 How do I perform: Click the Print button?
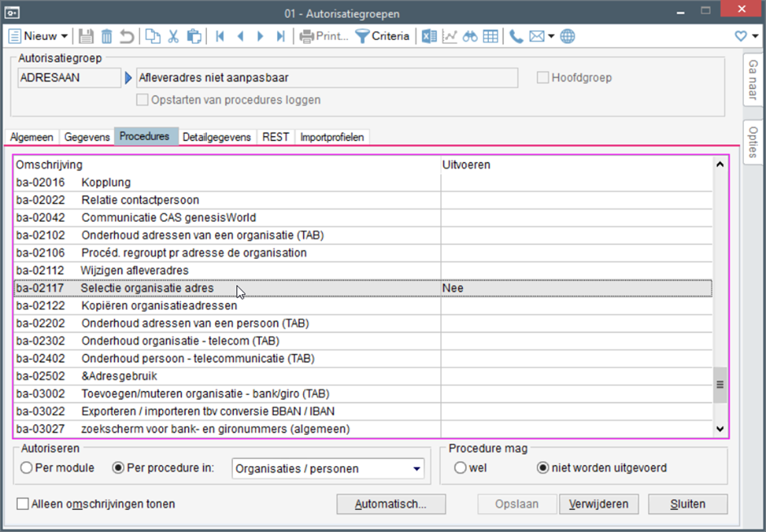(324, 36)
